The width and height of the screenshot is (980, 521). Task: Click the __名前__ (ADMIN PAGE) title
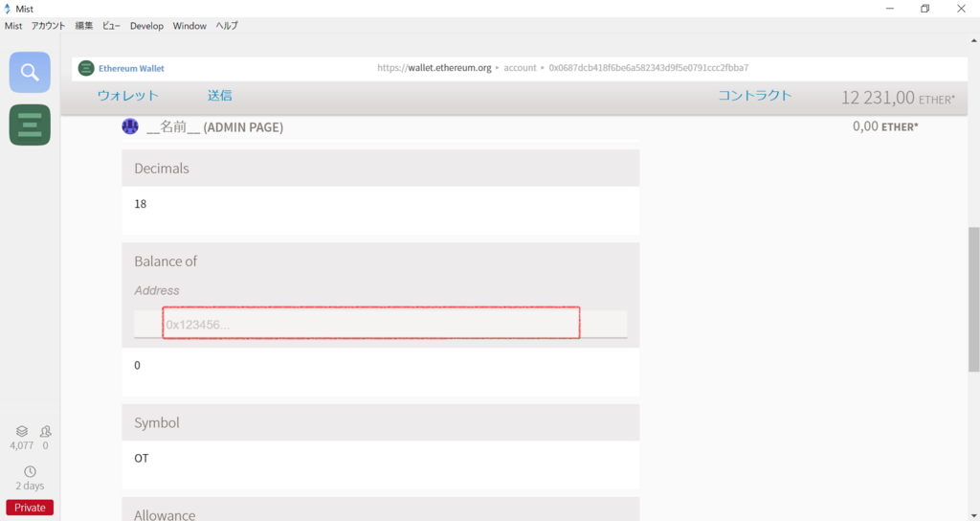click(x=215, y=127)
